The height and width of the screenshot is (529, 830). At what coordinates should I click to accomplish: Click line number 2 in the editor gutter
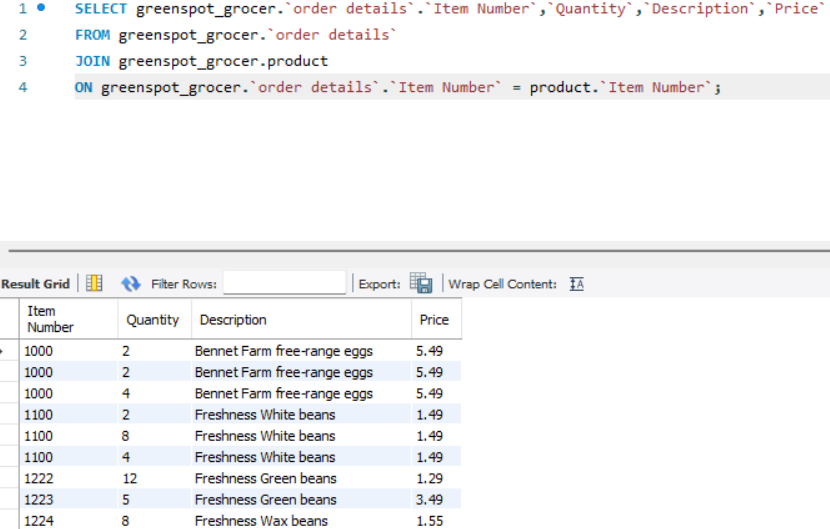[23, 35]
